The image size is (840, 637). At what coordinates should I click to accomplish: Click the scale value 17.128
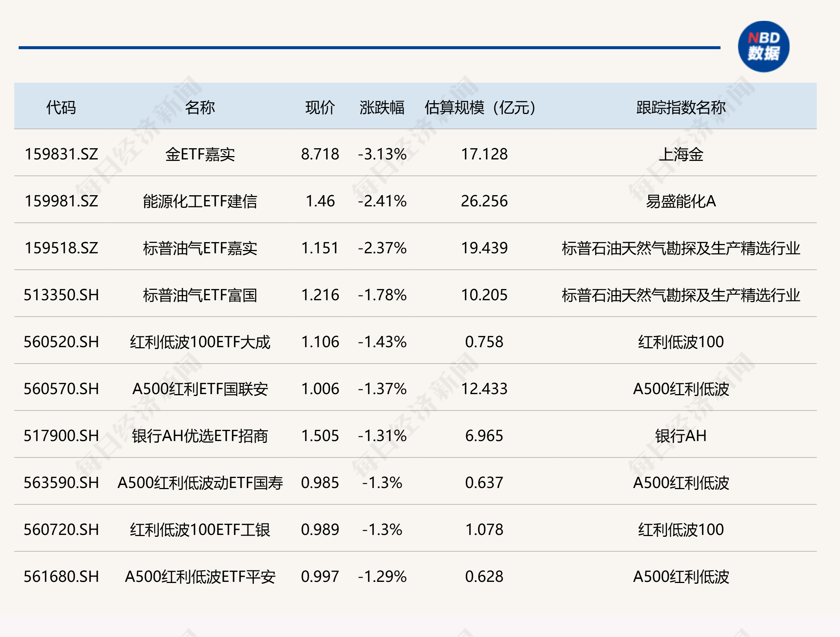click(x=484, y=154)
